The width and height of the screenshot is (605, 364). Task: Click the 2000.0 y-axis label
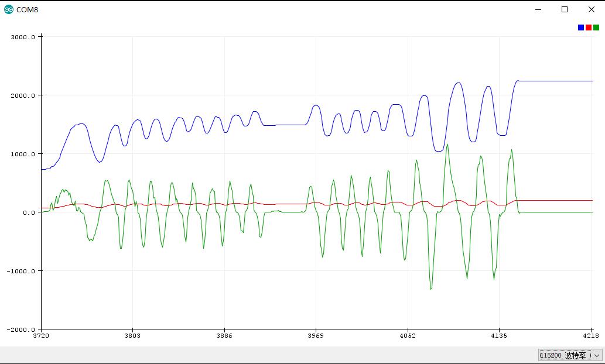[22, 95]
